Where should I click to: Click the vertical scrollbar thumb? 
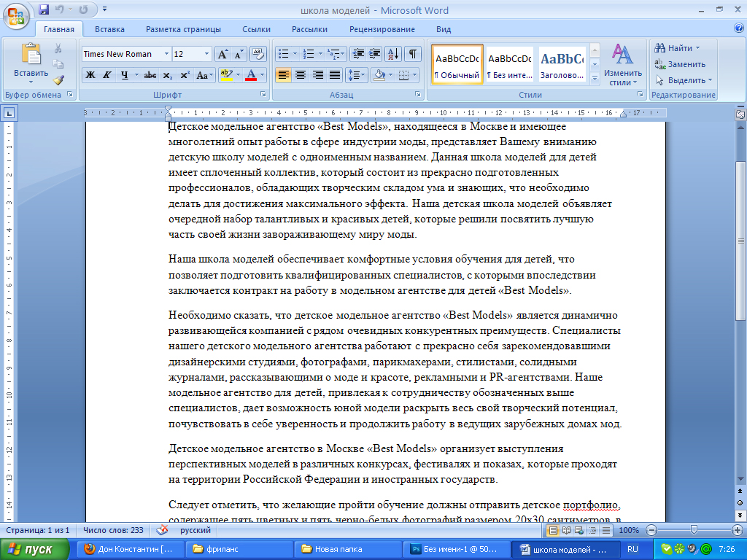[x=740, y=241]
